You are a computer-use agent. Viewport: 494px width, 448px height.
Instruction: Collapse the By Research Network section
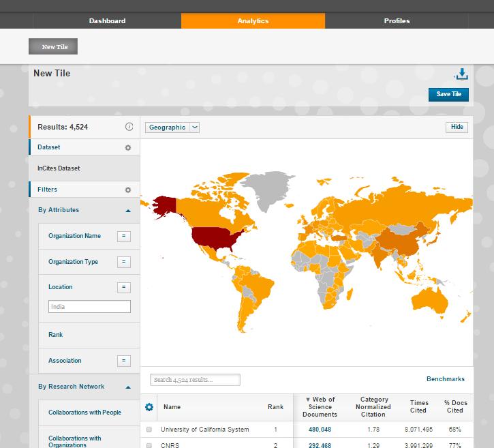click(128, 387)
